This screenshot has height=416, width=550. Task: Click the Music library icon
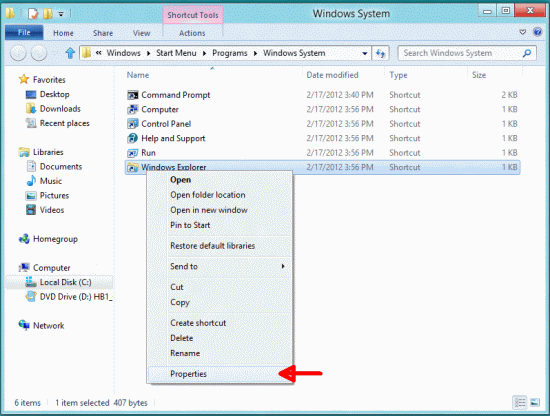tap(31, 181)
